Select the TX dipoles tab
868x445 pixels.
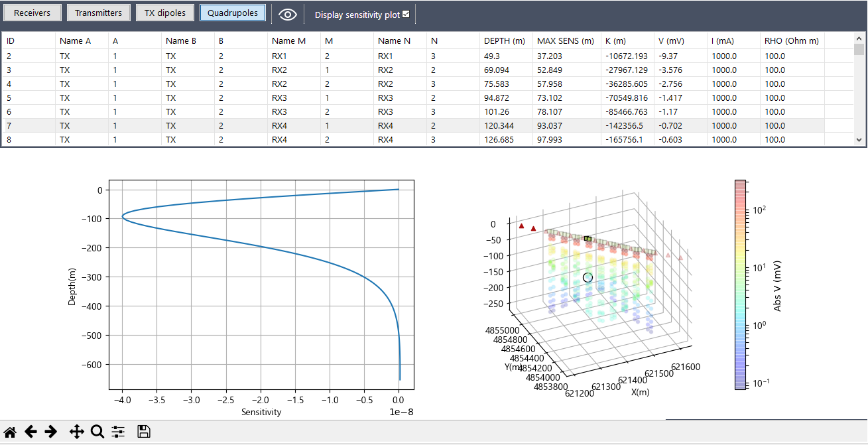165,13
